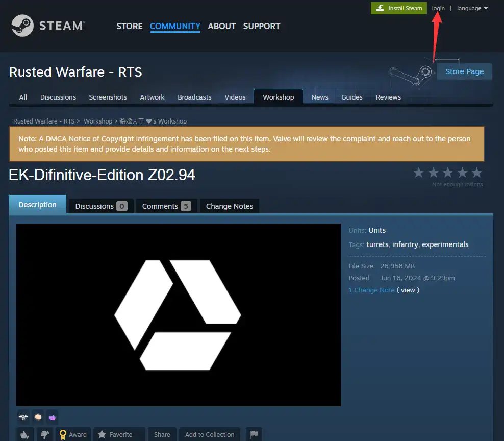Open the item Discussions tab with count 0
The height and width of the screenshot is (441, 504).
pyautogui.click(x=101, y=206)
